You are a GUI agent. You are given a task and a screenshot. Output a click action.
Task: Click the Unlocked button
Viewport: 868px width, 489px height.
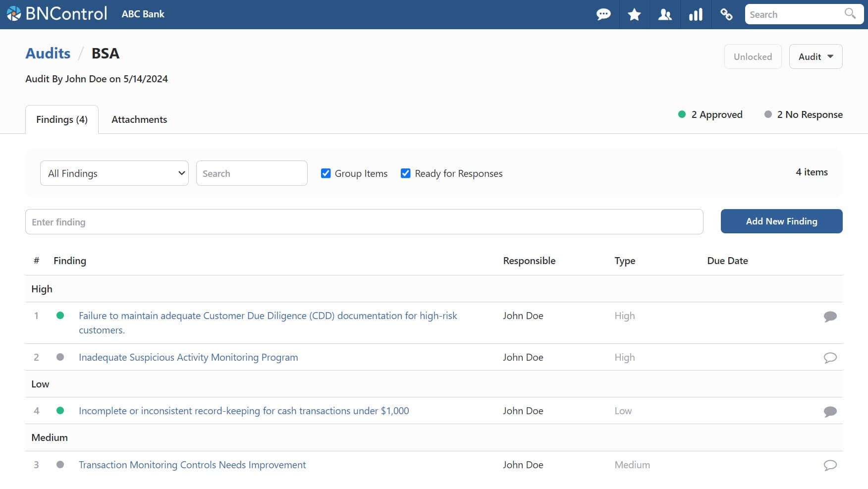(x=752, y=57)
